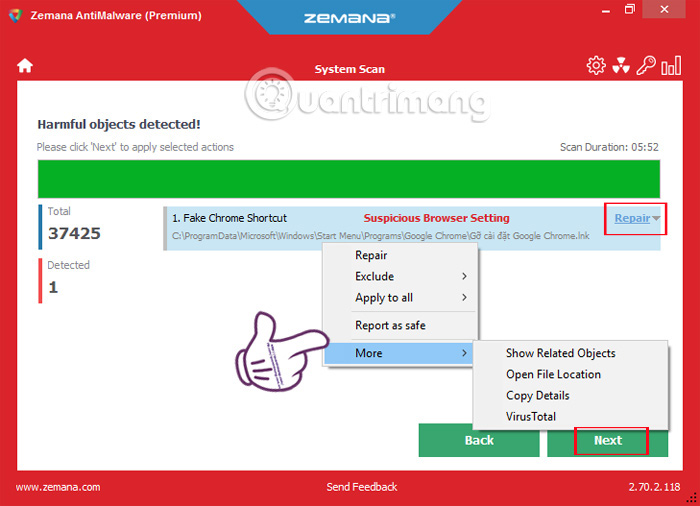Image resolution: width=700 pixels, height=506 pixels.
Task: Go to the Home screen icon
Action: click(25, 66)
